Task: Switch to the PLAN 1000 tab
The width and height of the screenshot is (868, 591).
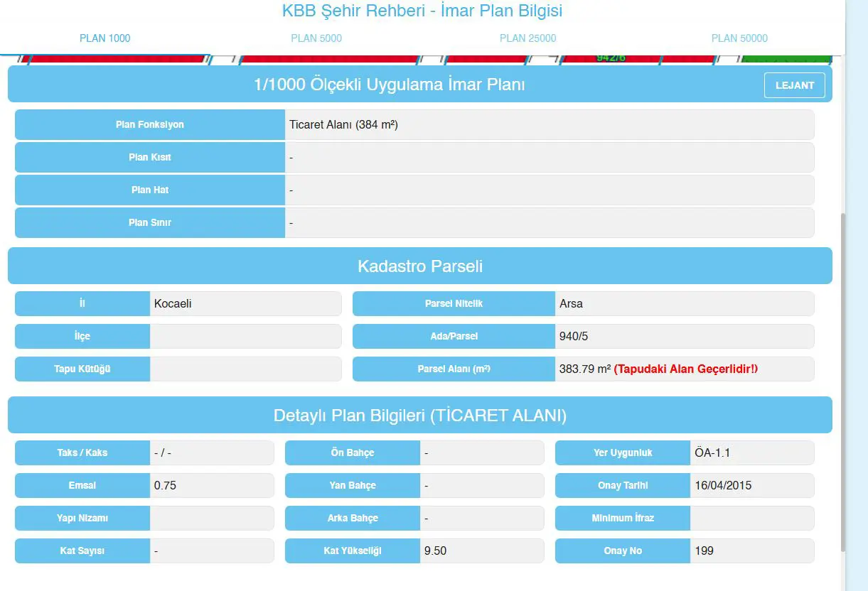Action: (x=105, y=38)
